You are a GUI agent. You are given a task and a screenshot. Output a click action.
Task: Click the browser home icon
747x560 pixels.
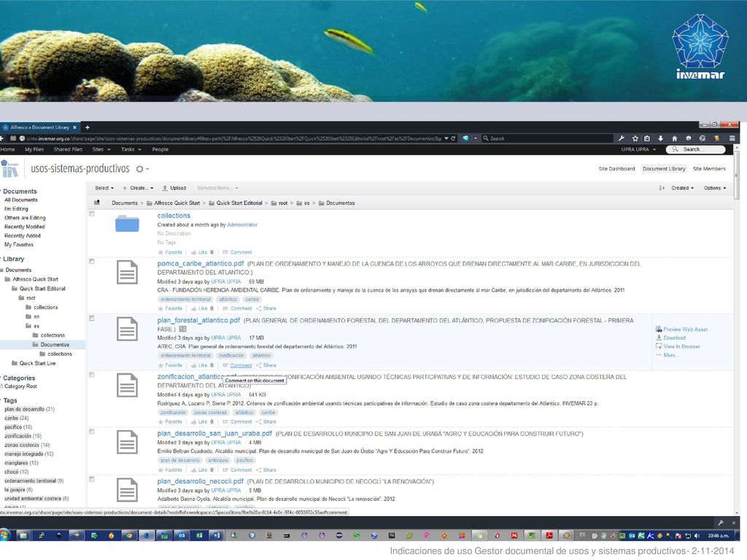[675, 139]
